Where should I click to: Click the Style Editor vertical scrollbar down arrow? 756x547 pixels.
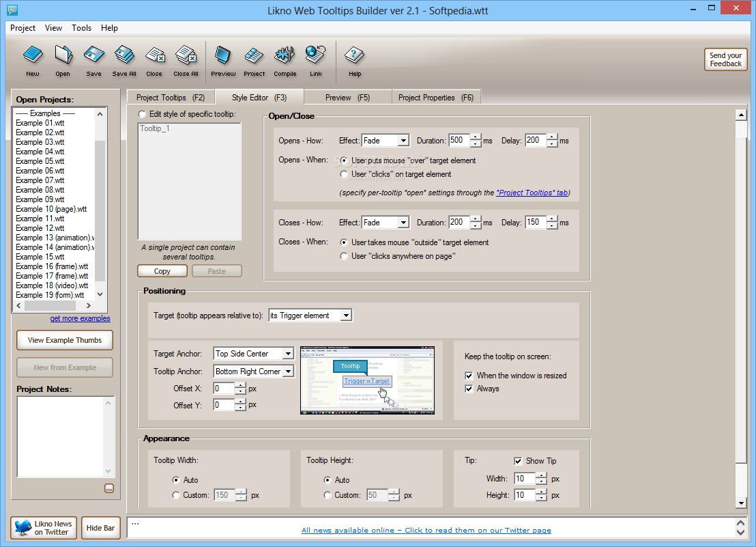click(x=741, y=503)
